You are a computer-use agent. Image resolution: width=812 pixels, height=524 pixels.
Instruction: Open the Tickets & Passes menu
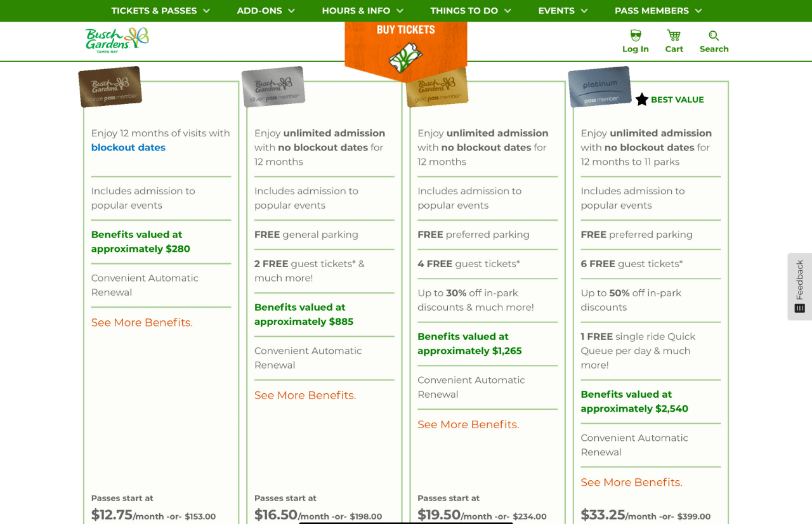click(154, 11)
